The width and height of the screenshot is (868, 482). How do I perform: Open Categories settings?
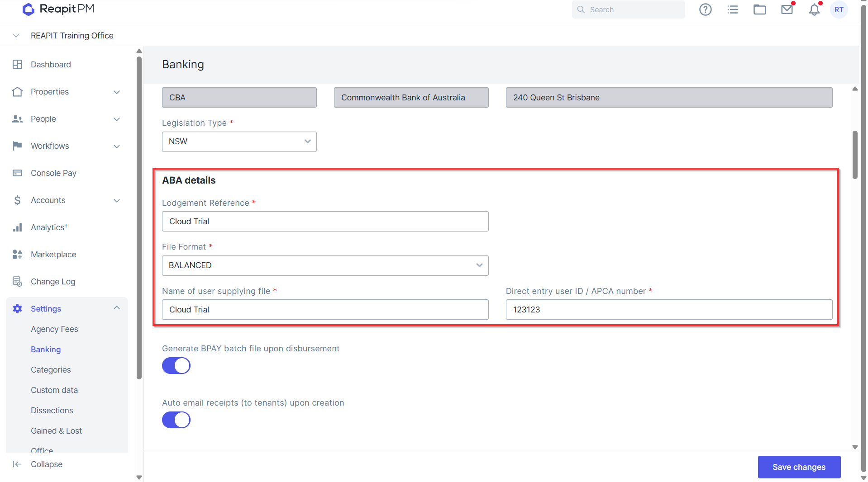[x=51, y=370]
